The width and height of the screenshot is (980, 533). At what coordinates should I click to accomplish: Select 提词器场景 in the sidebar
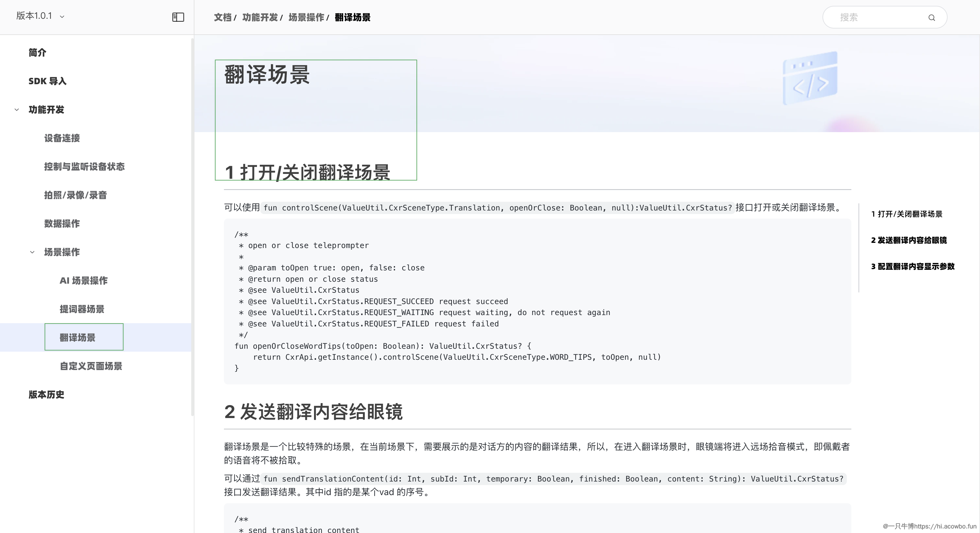(82, 309)
